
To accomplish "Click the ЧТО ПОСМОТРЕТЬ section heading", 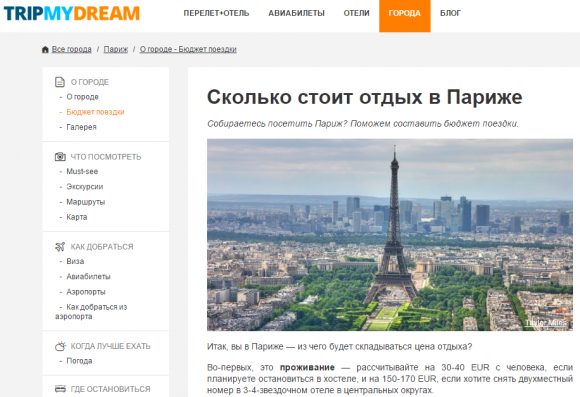I will (x=106, y=157).
